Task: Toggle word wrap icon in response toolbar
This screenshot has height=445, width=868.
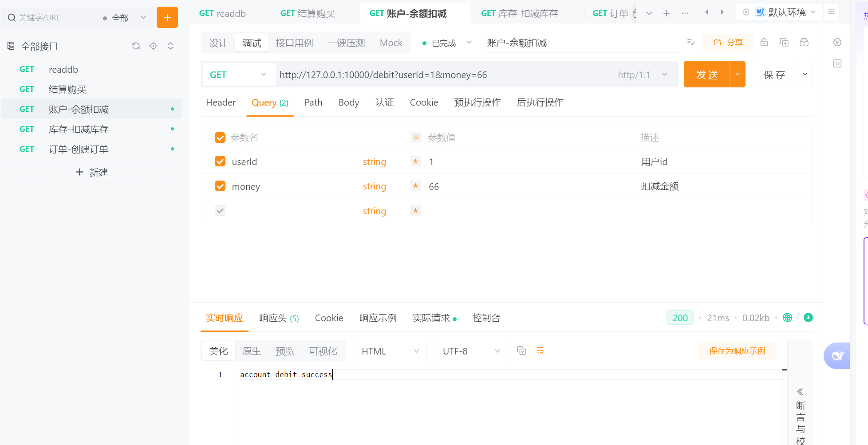Action: [540, 351]
